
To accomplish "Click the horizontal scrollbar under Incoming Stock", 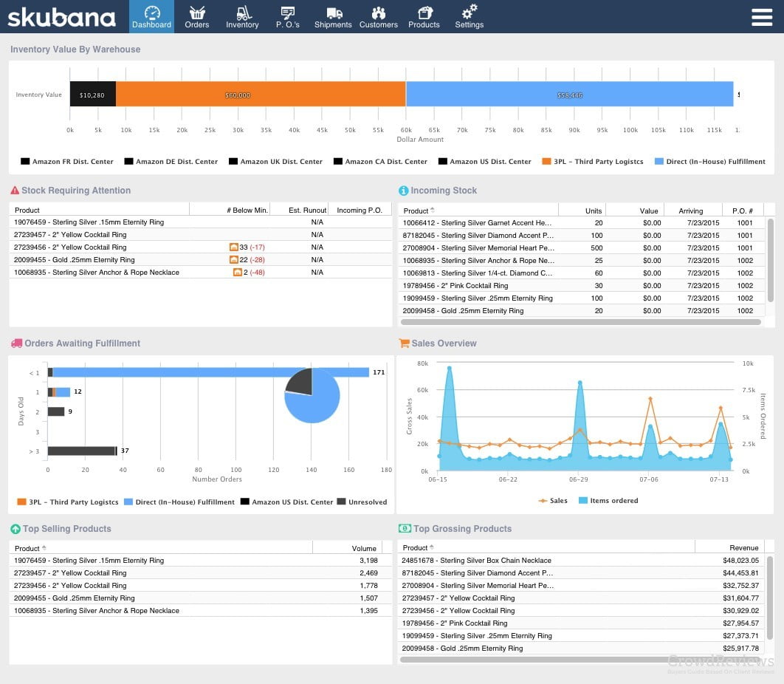I will (583, 322).
